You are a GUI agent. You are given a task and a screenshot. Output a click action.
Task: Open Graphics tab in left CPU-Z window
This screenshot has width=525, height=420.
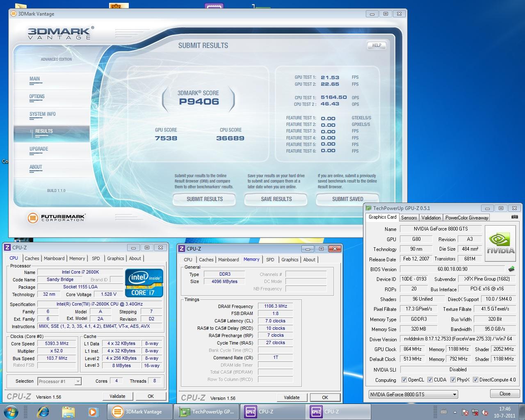(x=116, y=258)
